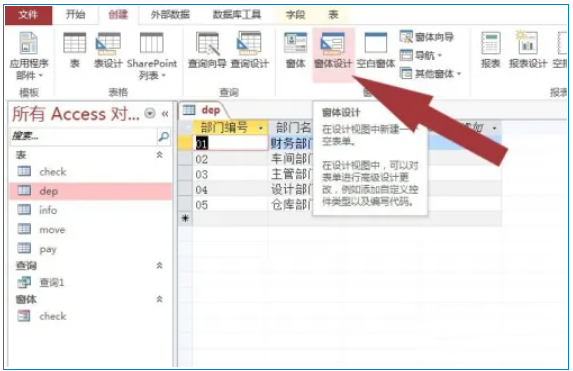Open the 应用程序部件 dropdown

tap(29, 56)
